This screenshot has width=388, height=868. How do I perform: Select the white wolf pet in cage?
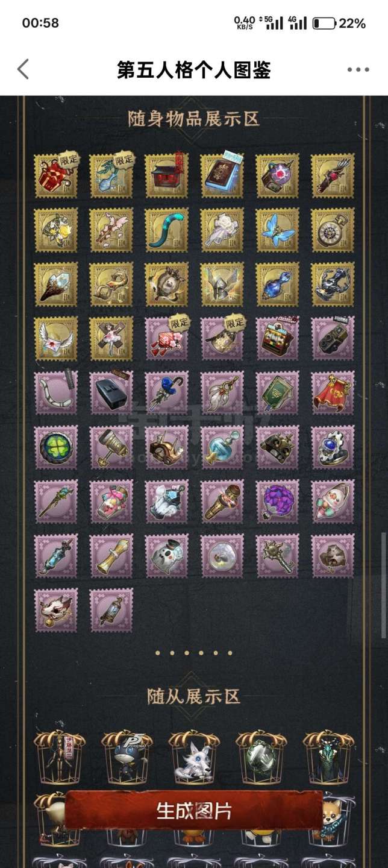[x=194, y=758]
